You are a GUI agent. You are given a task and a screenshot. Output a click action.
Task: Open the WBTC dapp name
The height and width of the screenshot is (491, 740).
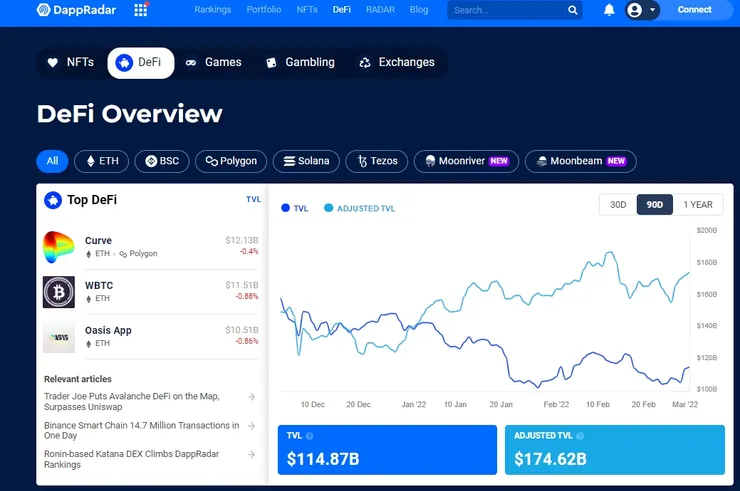point(99,285)
